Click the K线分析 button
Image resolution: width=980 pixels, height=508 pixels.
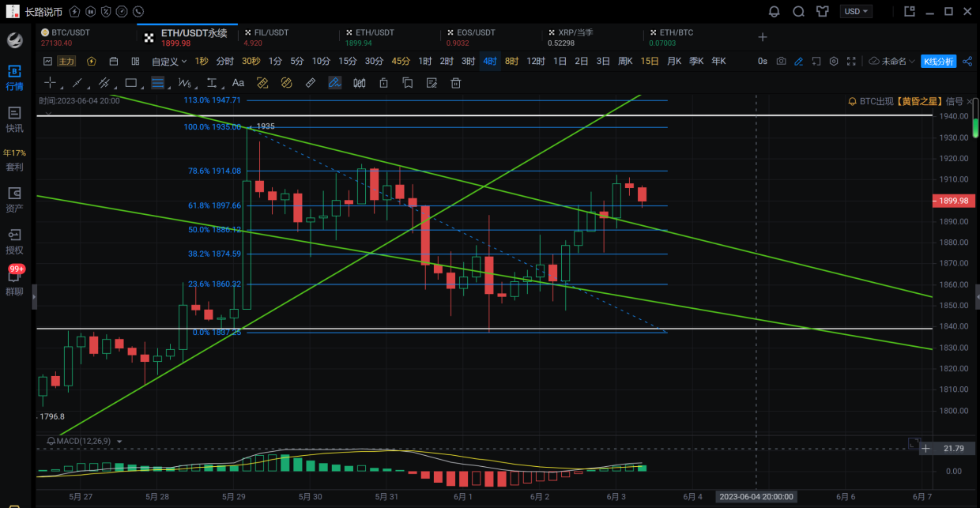(939, 62)
